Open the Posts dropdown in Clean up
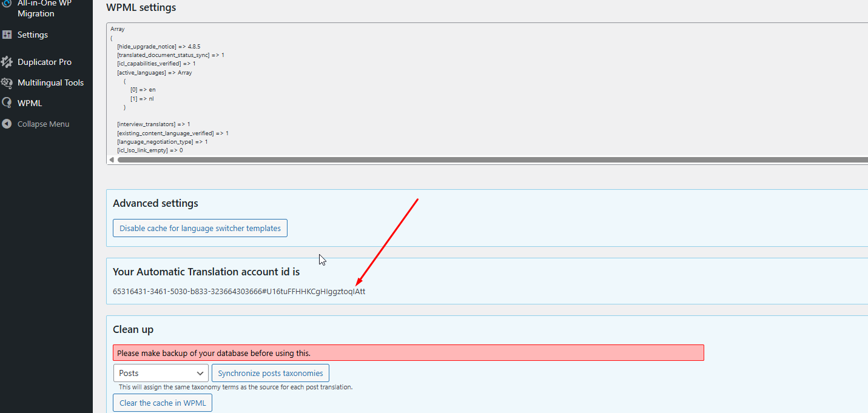 point(161,373)
